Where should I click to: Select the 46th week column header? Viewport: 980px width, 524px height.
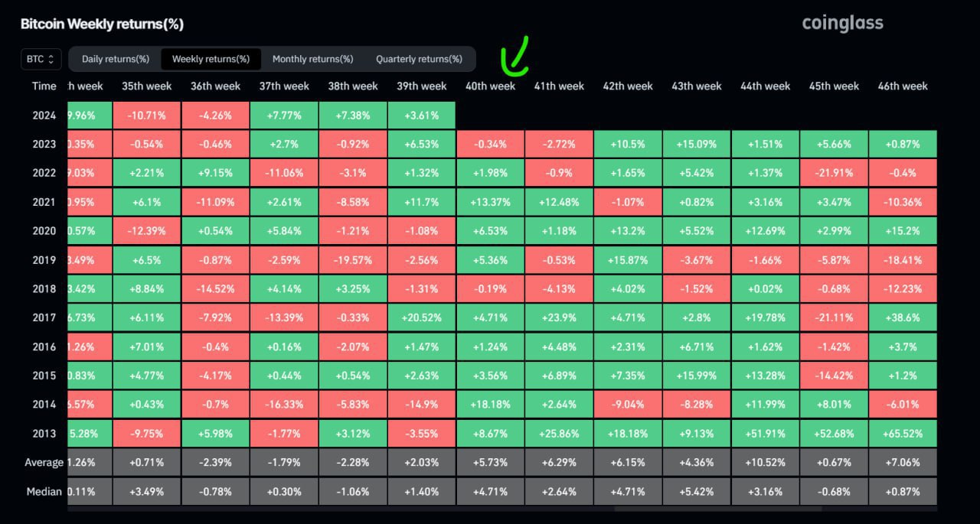coord(903,86)
